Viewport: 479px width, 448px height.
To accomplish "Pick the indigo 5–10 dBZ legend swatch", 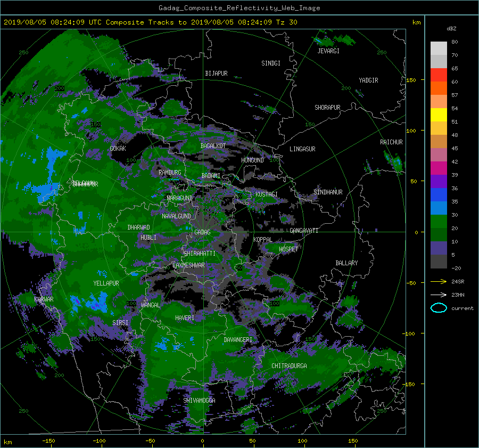I will point(439,248).
